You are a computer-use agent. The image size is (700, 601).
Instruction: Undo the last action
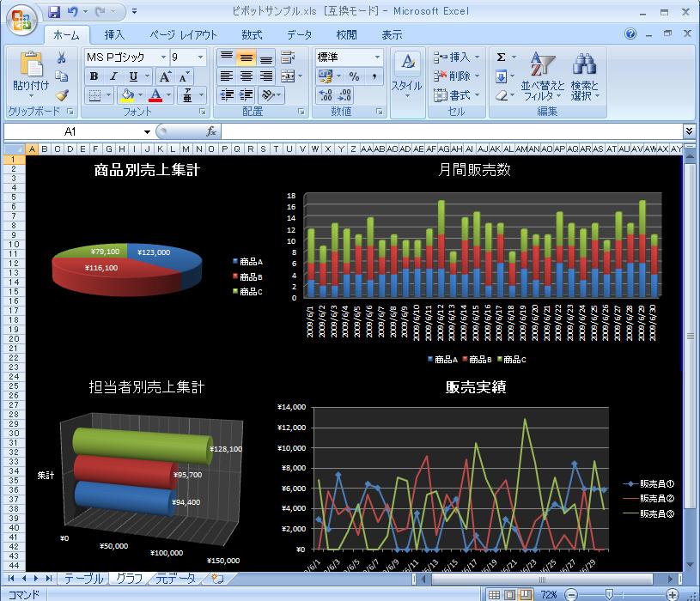tap(73, 12)
